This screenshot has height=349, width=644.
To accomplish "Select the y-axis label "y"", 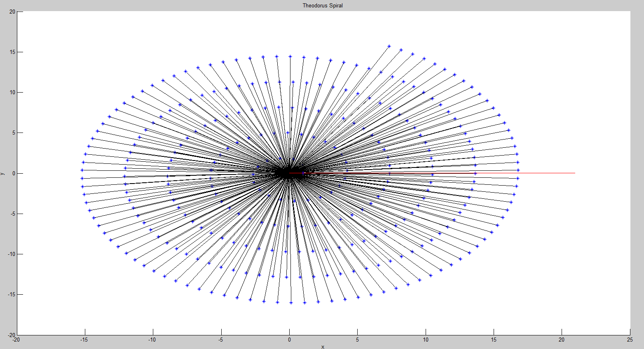I will (x=2, y=173).
